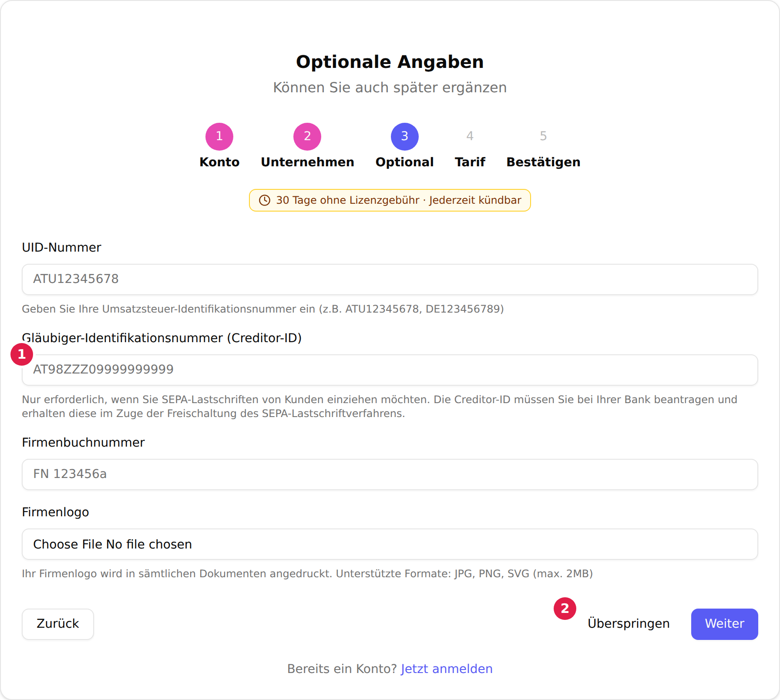Click the SEPA-Lastschriften explanation text
This screenshot has height=700, width=780.
380,407
